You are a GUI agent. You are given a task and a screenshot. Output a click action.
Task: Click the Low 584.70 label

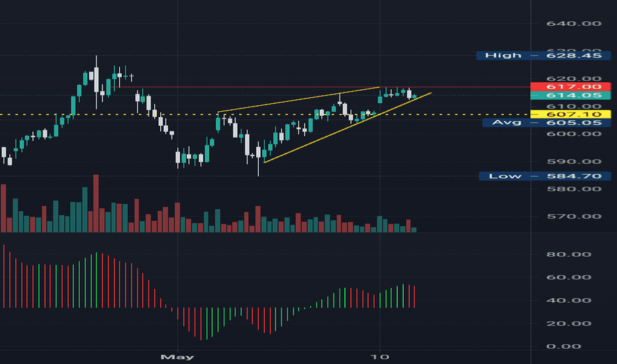[x=545, y=176]
